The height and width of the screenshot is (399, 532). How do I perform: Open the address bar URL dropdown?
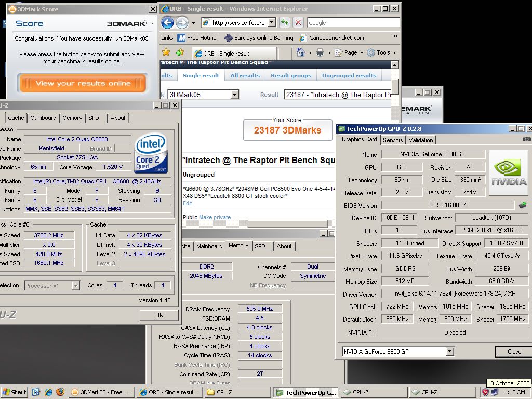[271, 23]
